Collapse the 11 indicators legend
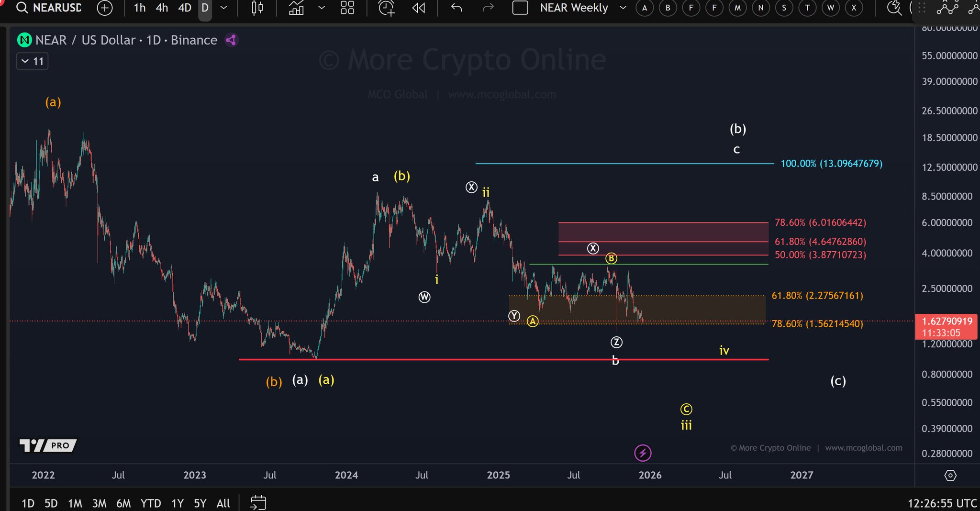Image resolution: width=980 pixels, height=511 pixels. (33, 61)
